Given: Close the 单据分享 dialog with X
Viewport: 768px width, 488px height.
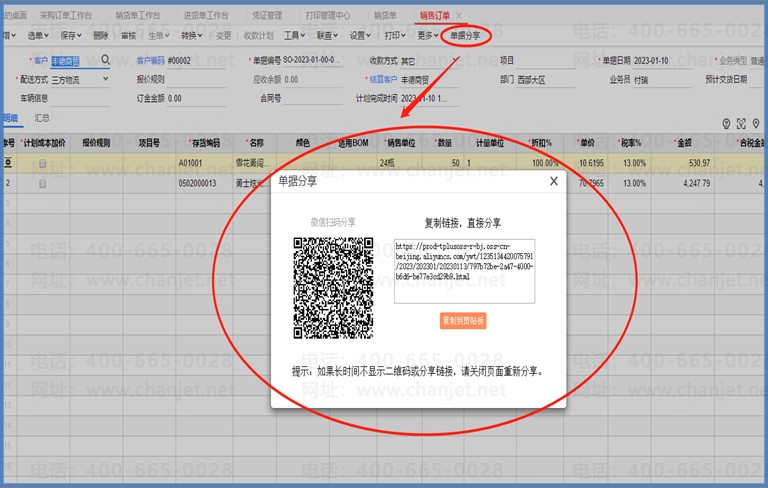Looking at the screenshot, I should point(553,181).
